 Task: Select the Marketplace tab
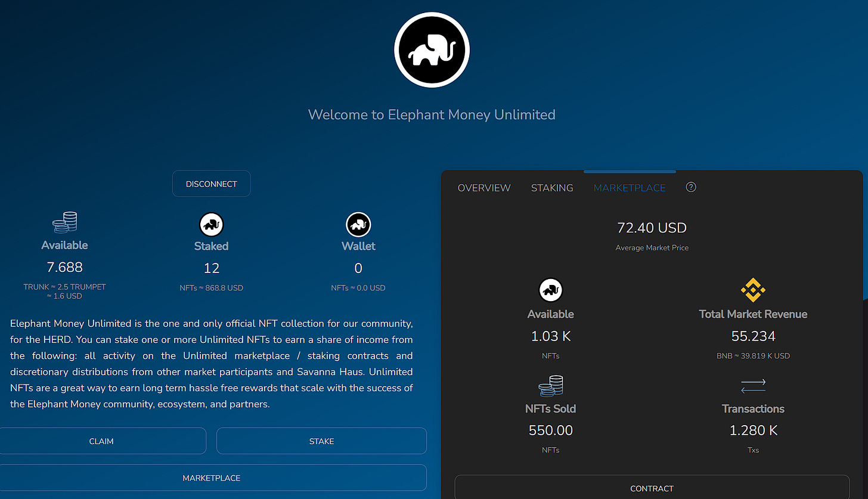coord(630,188)
